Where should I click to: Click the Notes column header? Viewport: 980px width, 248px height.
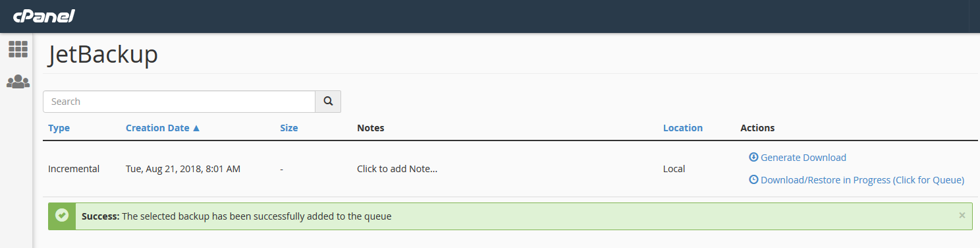click(x=370, y=128)
